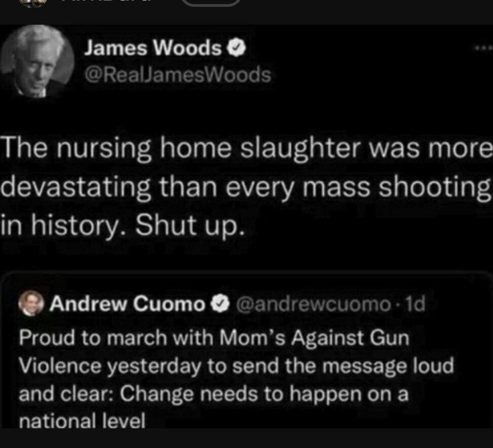Viewport: 493px width, 448px height.
Task: Click the "devastating than every mass shooting" line
Action: coord(246,188)
